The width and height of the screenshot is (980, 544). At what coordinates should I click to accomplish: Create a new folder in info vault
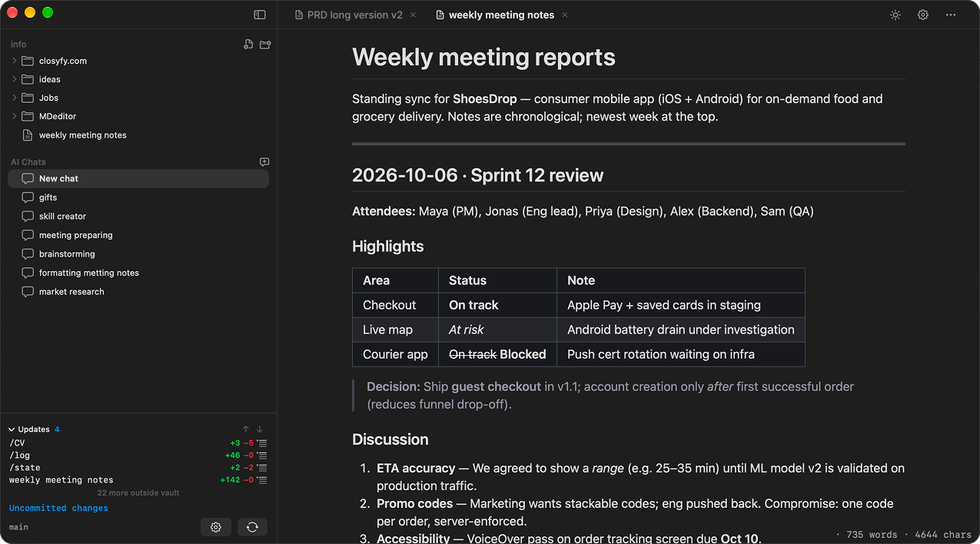[265, 45]
